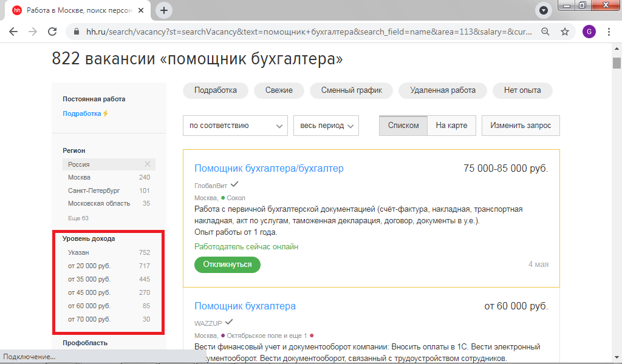622x364 pixels.
Task: Reload the page with refresh icon
Action: (x=53, y=32)
